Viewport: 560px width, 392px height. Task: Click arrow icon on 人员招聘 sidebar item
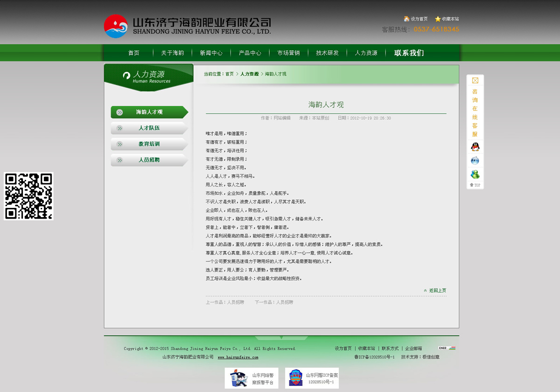[x=119, y=160]
